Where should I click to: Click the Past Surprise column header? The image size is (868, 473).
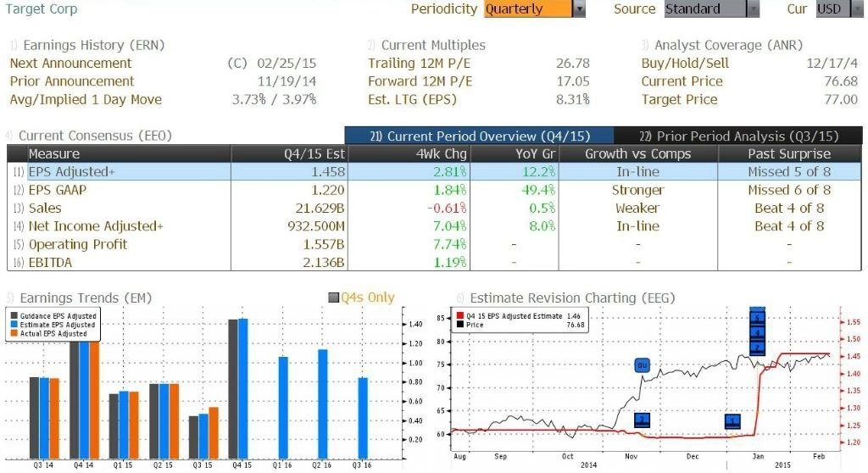tap(789, 153)
